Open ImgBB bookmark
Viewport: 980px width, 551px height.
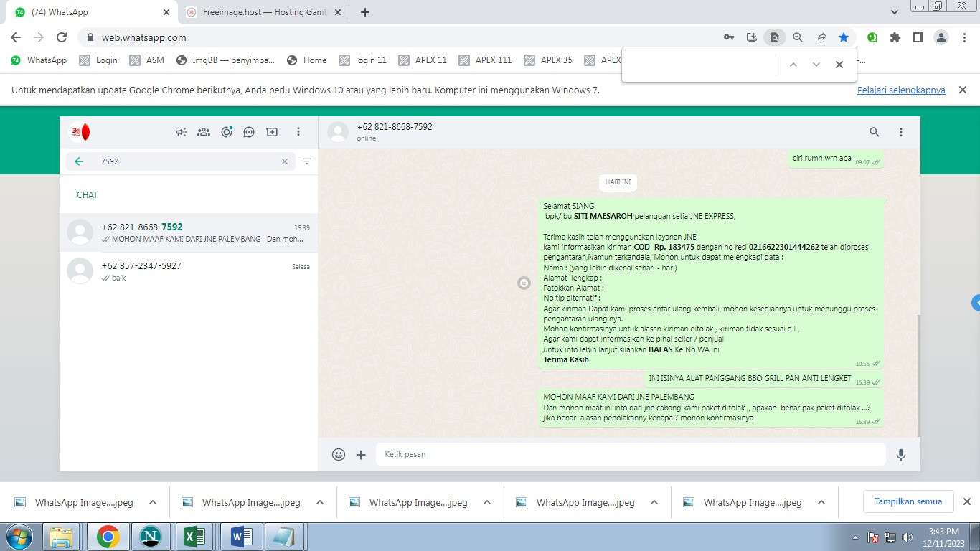[x=225, y=60]
